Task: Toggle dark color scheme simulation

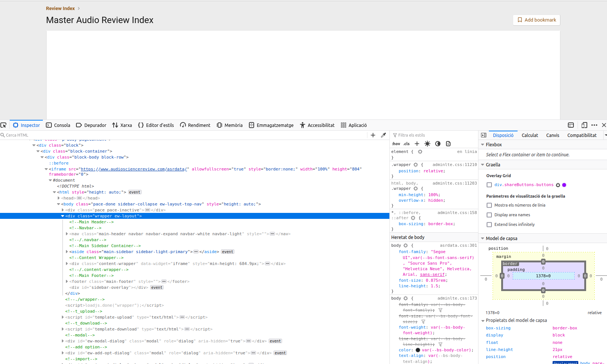Action: 438,144
